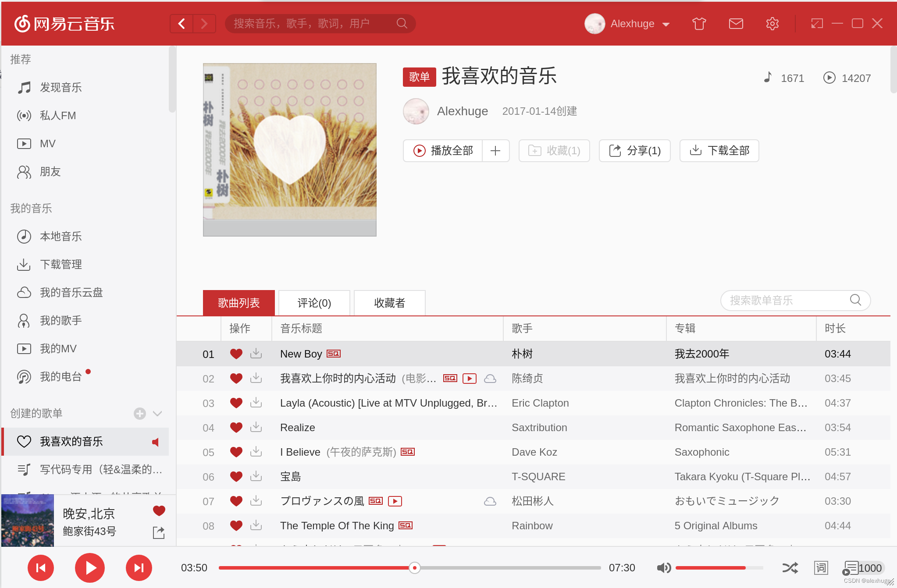This screenshot has width=897, height=588.
Task: Unlike the song Realize via heart
Action: click(x=236, y=427)
